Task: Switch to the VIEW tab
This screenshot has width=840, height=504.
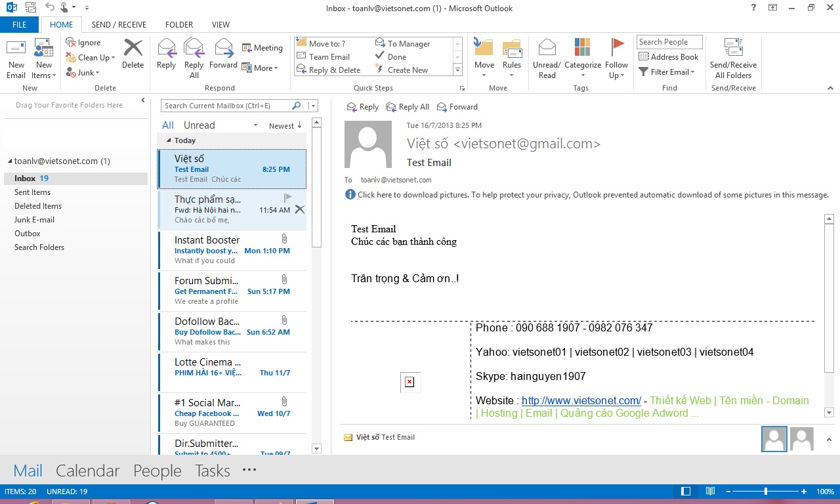Action: (x=221, y=25)
